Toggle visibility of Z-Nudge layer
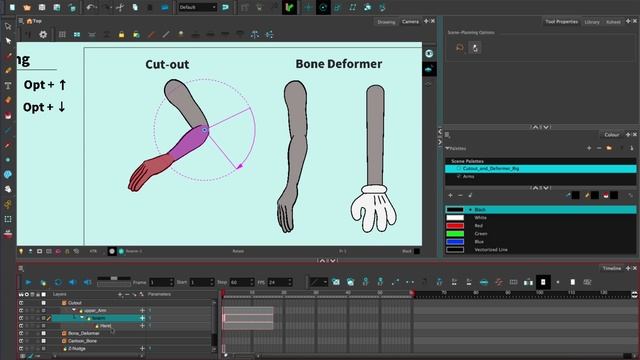Screen dimensions: 640x360 (x=21, y=349)
